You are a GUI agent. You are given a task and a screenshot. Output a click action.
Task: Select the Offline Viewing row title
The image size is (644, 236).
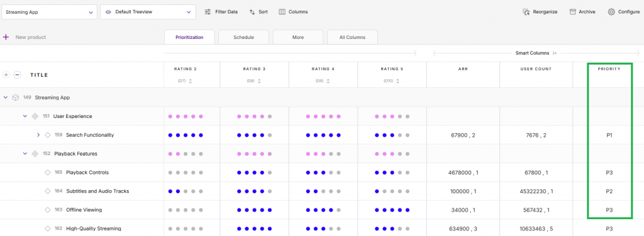pos(84,210)
